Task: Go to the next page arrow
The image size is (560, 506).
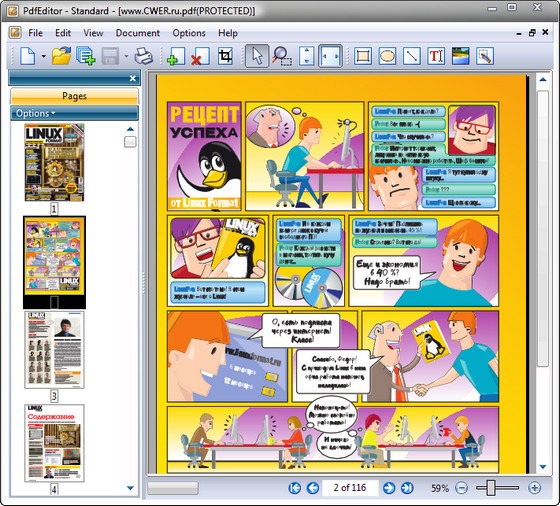Action: click(389, 488)
